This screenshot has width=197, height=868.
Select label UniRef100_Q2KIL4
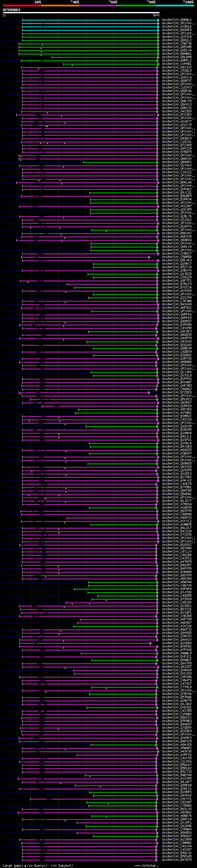[x=177, y=78]
